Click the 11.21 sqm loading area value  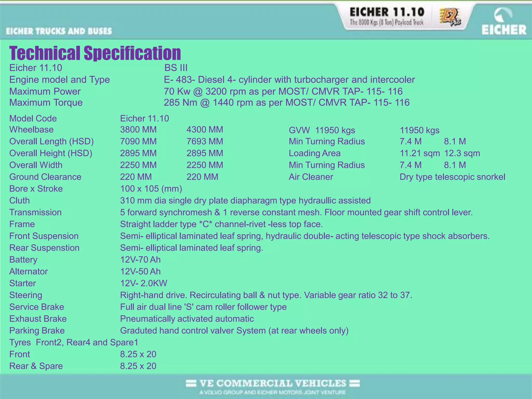(420, 153)
